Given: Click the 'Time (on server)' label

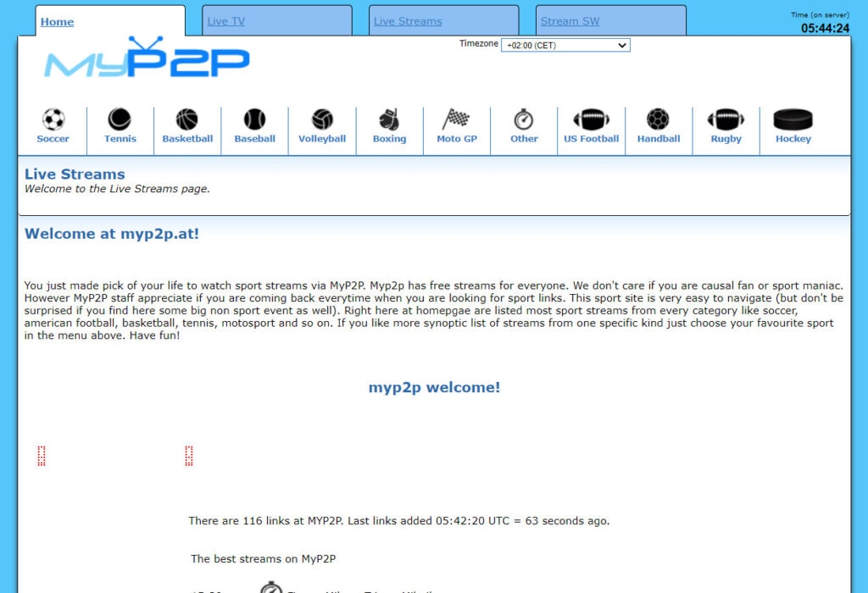Looking at the screenshot, I should (x=820, y=15).
